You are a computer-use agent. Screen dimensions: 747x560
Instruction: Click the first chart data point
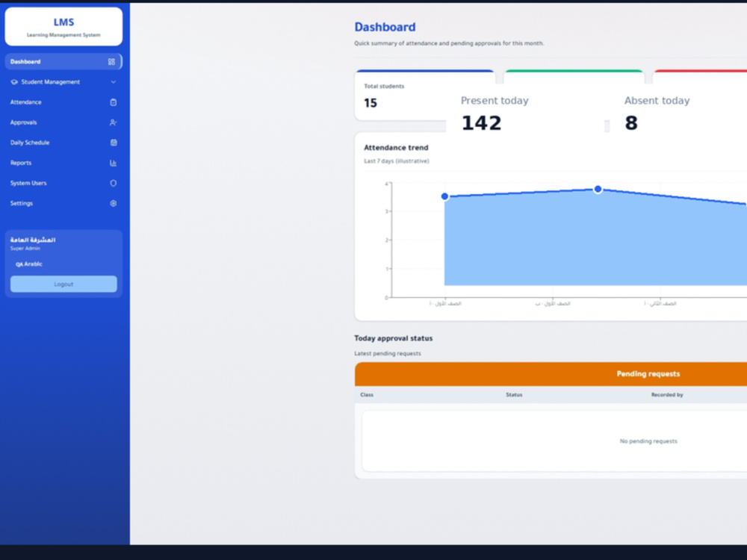coord(444,196)
